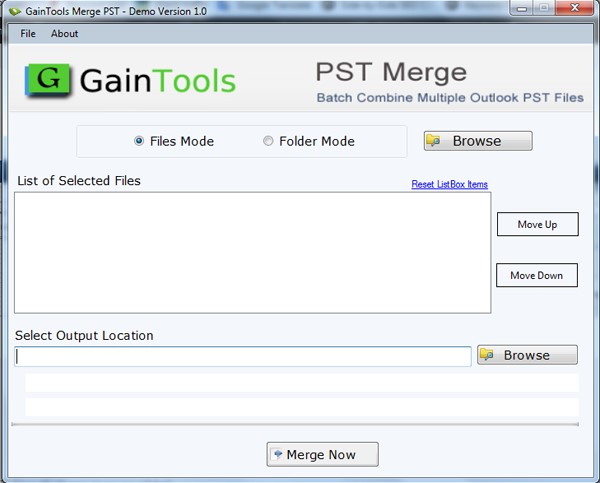Click Browse button next to Folder Mode
This screenshot has height=483, width=600.
[478, 141]
